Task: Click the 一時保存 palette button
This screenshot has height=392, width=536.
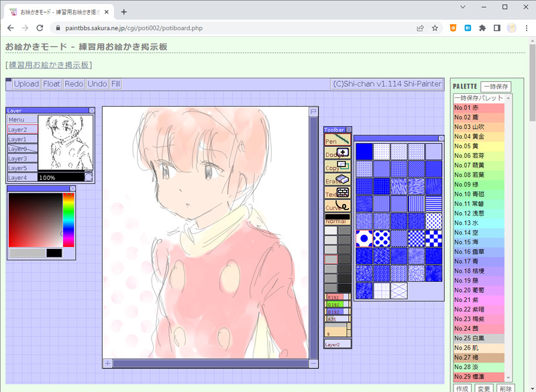Action: point(496,87)
